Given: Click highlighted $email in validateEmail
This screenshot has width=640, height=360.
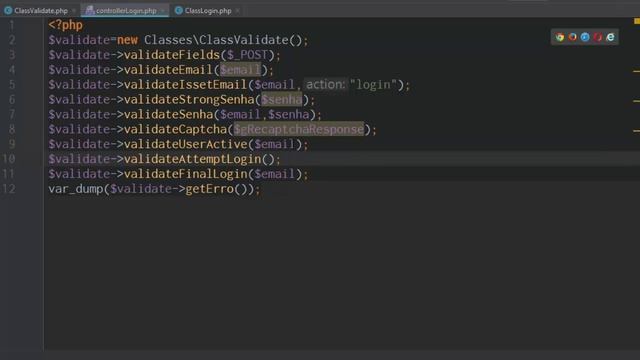Looking at the screenshot, I should pyautogui.click(x=240, y=70).
